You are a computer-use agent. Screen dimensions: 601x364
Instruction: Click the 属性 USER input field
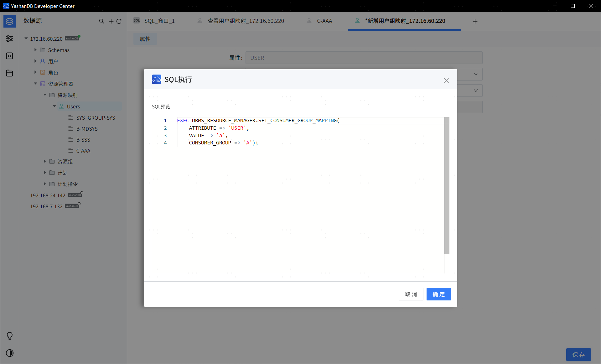(364, 58)
